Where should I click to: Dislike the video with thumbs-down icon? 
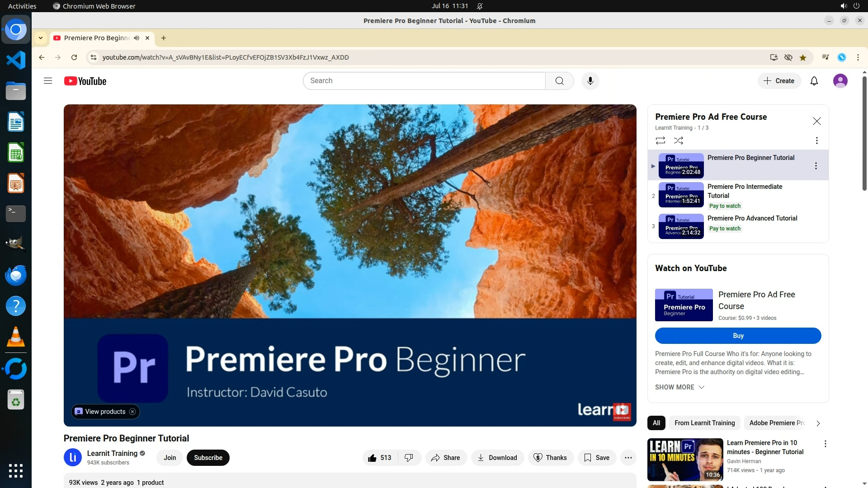(x=409, y=458)
